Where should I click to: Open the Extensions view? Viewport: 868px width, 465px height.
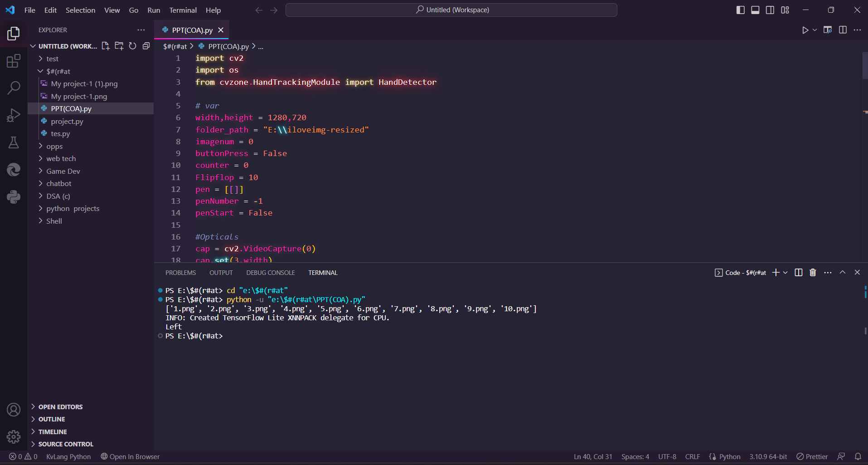pos(14,61)
